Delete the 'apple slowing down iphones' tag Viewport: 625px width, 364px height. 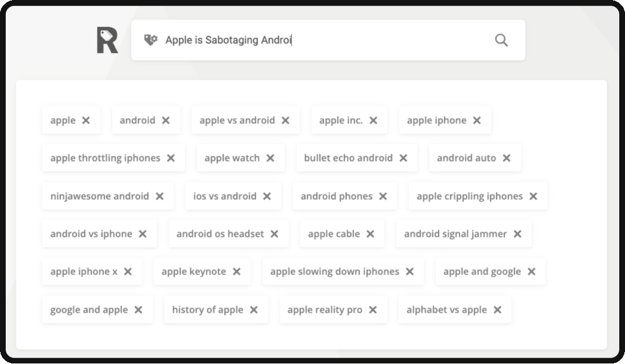410,272
